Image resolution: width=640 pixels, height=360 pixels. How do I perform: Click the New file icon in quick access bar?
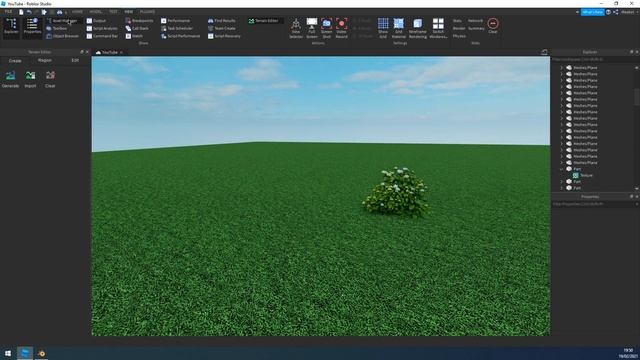pyautogui.click(x=21, y=12)
